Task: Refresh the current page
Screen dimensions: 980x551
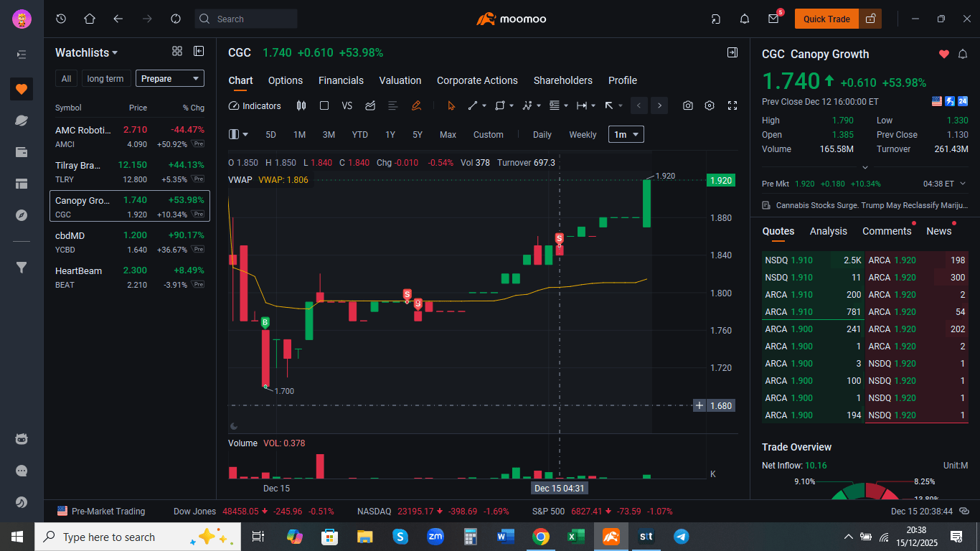Action: coord(176,19)
